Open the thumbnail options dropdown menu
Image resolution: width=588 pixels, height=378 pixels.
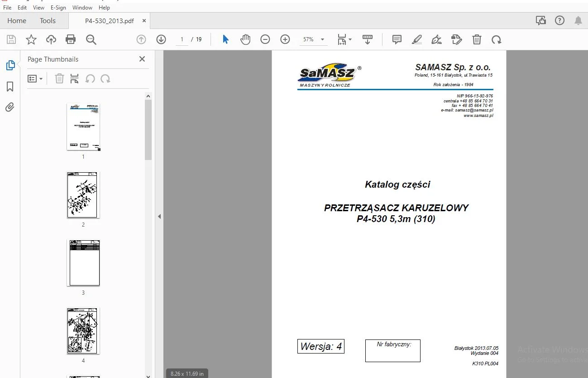point(35,79)
